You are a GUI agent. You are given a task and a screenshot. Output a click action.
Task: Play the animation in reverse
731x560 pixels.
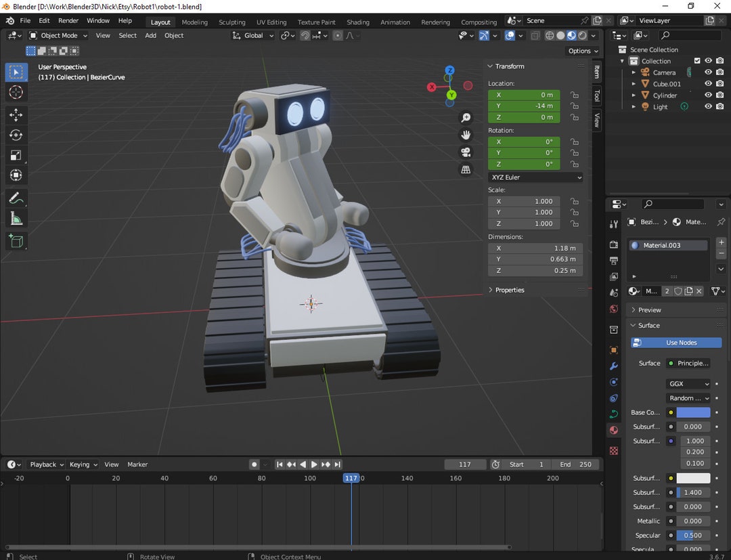click(303, 465)
